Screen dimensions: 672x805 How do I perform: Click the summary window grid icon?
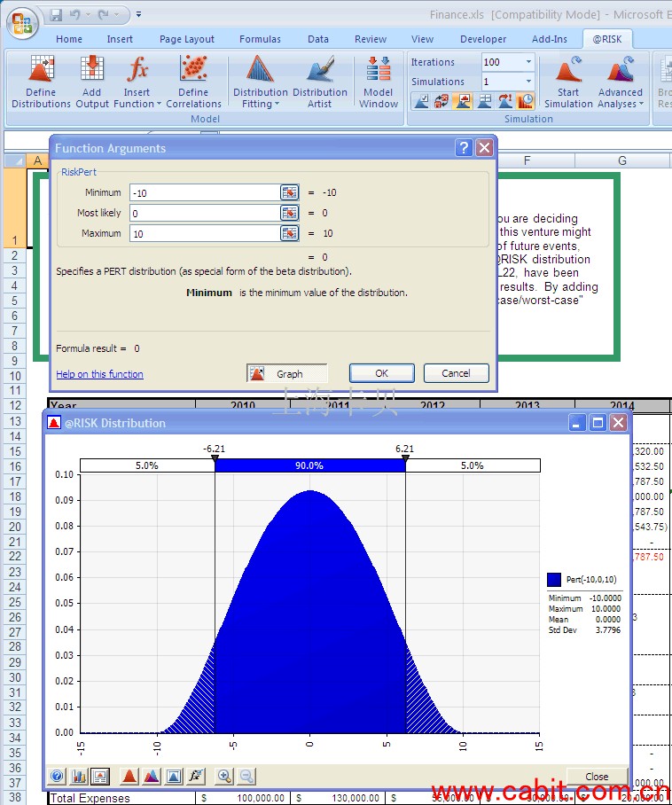pos(483,101)
